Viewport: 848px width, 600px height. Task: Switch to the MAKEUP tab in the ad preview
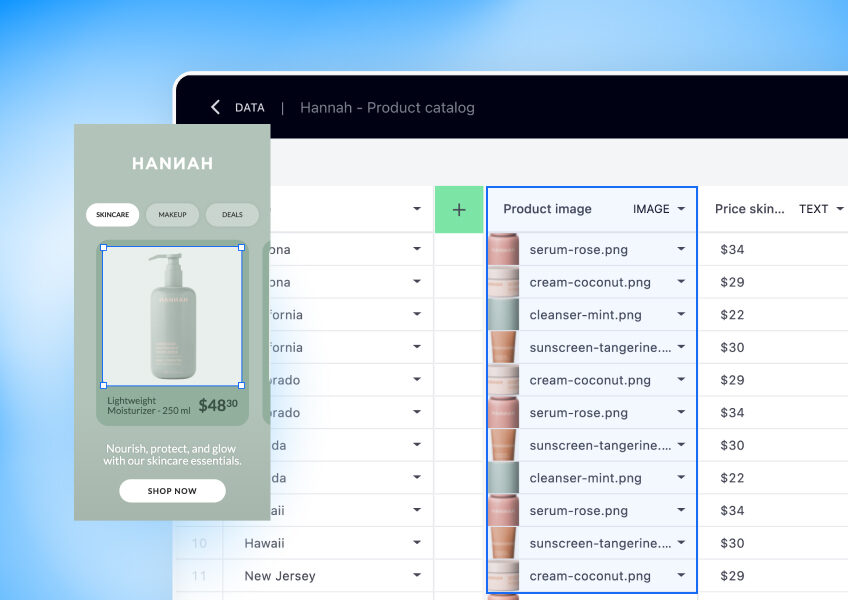173,215
